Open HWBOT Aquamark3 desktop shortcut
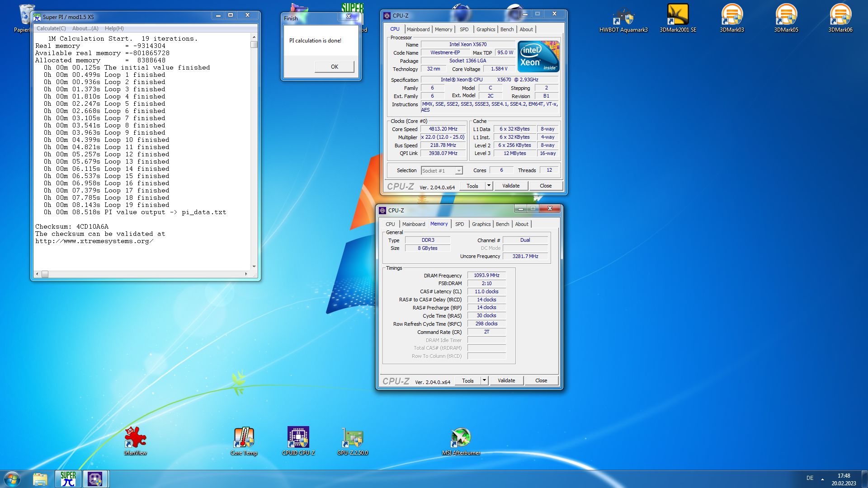The height and width of the screenshot is (488, 868). pos(623,19)
